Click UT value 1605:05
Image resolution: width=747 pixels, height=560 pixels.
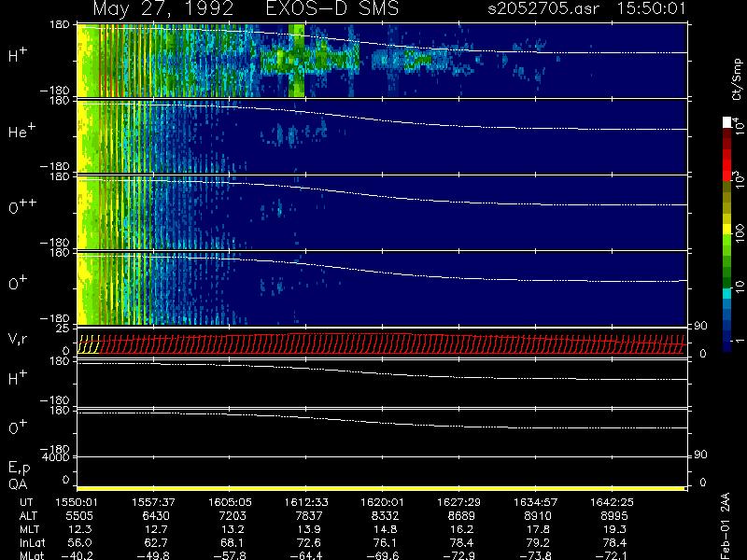230,502
